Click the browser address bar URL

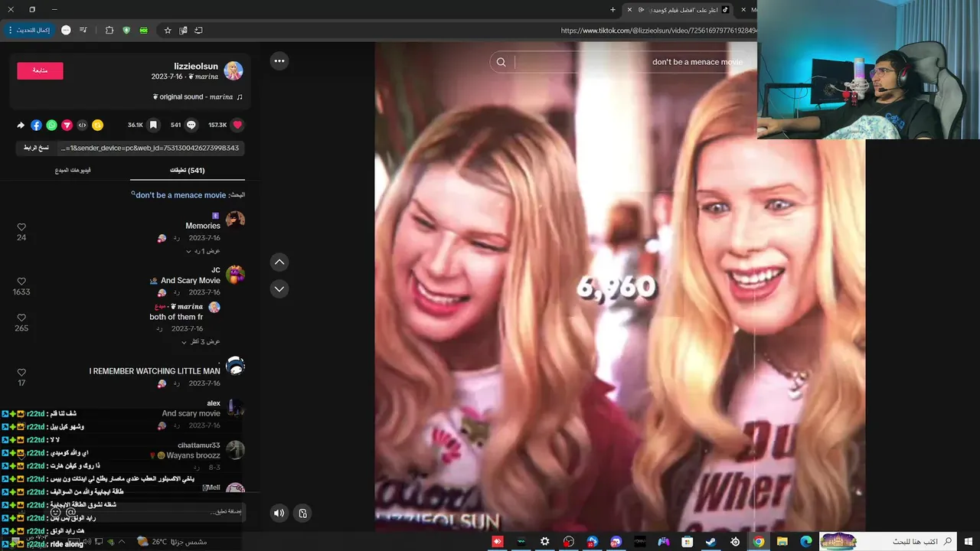coord(658,31)
